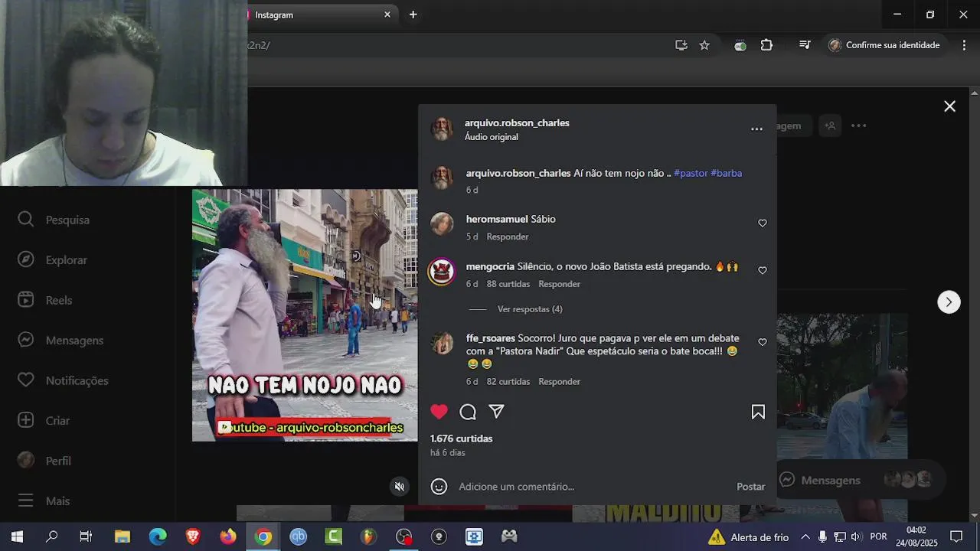This screenshot has height=551, width=980.
Task: Open Reels icon in sidebar
Action: coord(26,300)
